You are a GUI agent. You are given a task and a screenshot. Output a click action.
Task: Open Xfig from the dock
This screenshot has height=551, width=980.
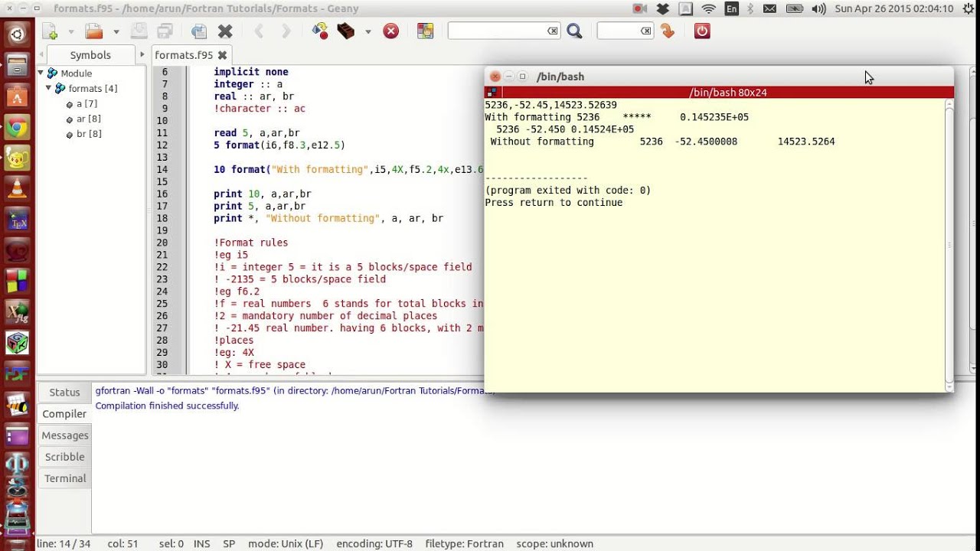pos(17,311)
